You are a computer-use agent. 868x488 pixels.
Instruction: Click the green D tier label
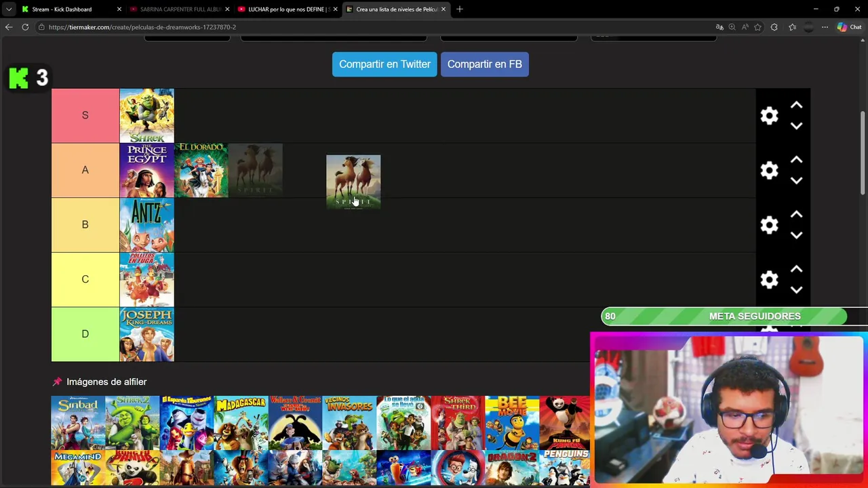click(x=85, y=334)
